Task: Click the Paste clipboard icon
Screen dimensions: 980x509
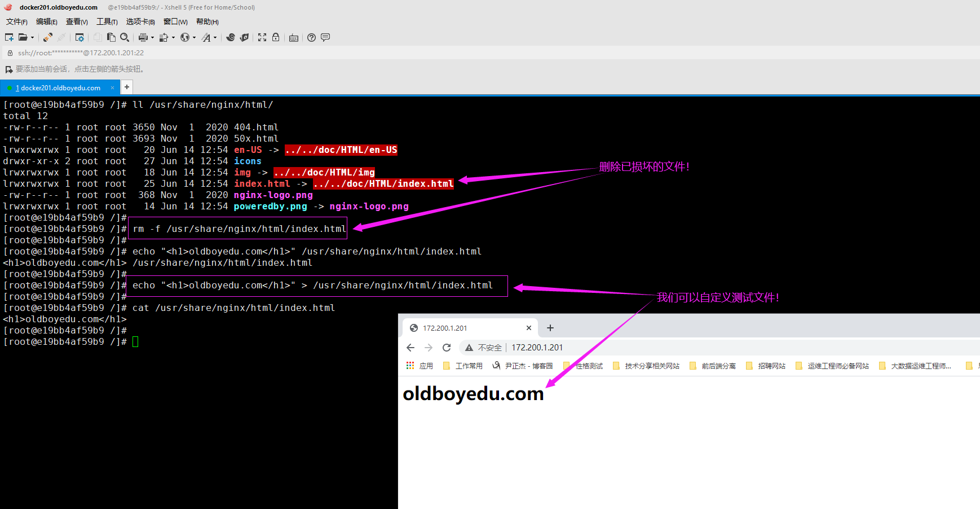Action: [111, 37]
